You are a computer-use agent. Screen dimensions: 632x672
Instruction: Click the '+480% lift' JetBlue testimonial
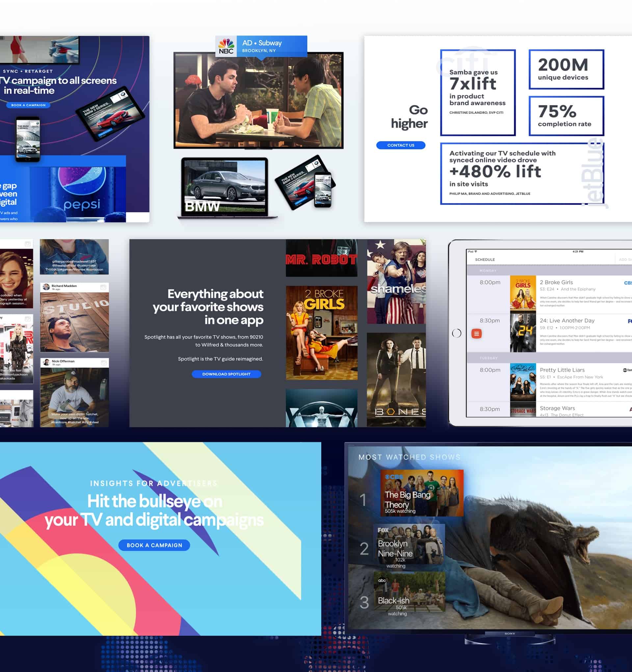point(522,173)
